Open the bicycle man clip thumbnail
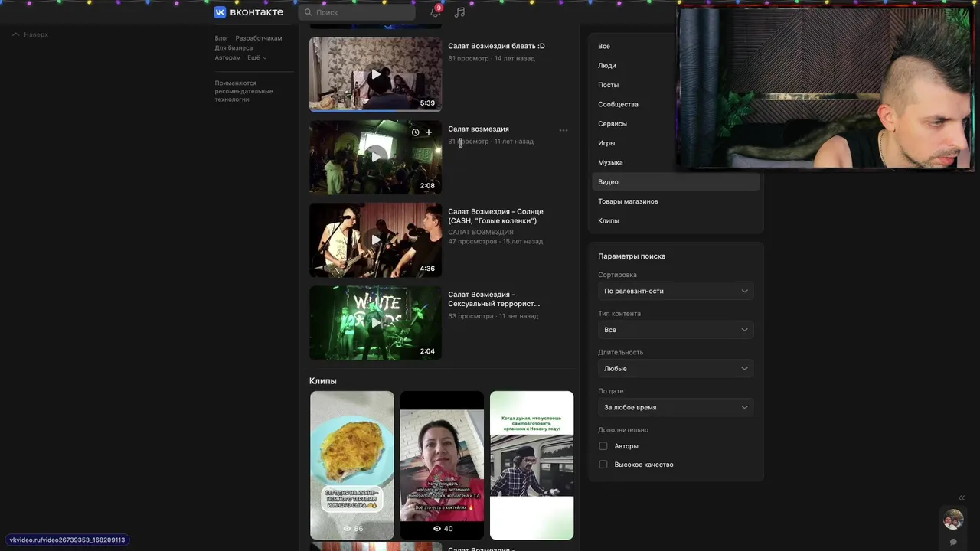The width and height of the screenshot is (980, 551). click(531, 465)
